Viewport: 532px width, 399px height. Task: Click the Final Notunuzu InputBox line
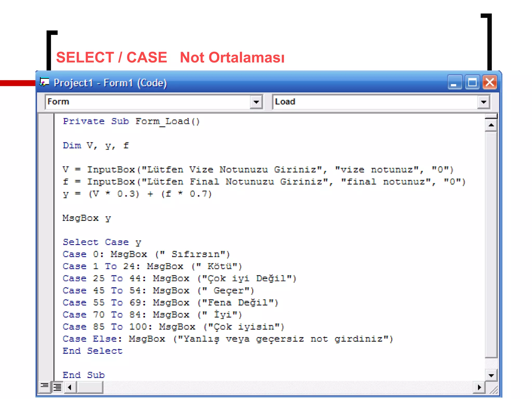[x=264, y=182]
